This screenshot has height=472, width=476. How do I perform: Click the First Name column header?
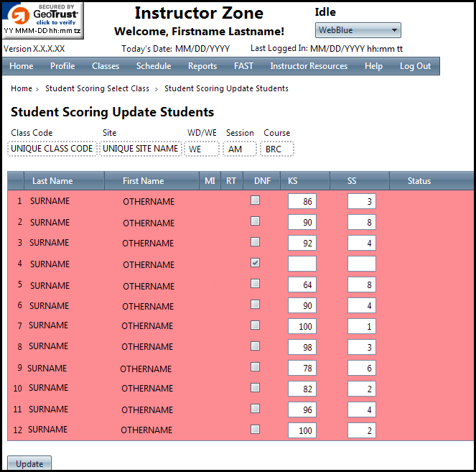click(x=151, y=181)
